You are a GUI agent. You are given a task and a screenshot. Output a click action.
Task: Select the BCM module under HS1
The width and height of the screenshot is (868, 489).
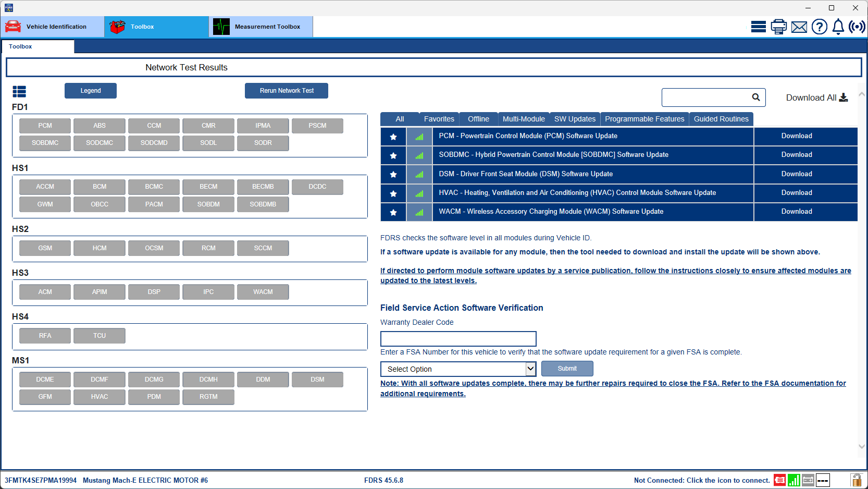pos(100,187)
